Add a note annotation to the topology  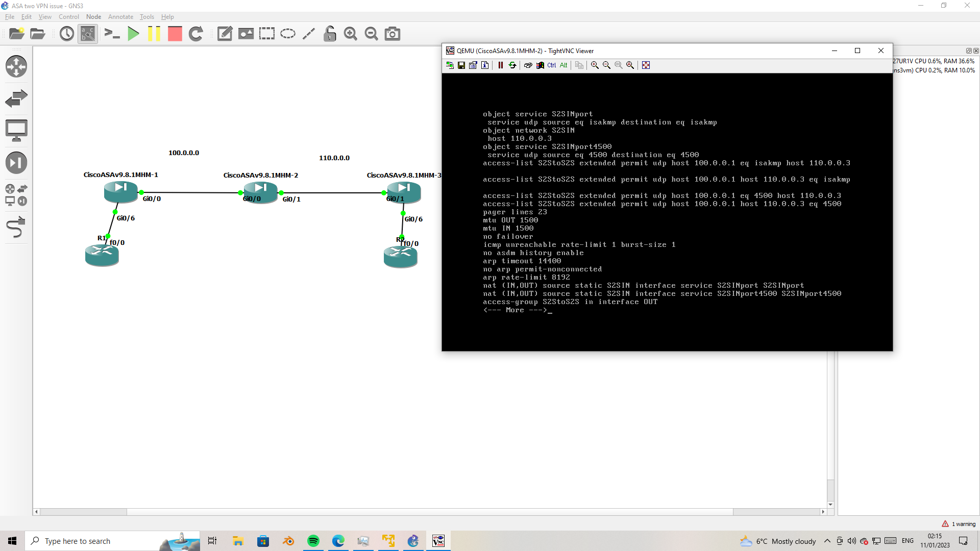tap(225, 34)
